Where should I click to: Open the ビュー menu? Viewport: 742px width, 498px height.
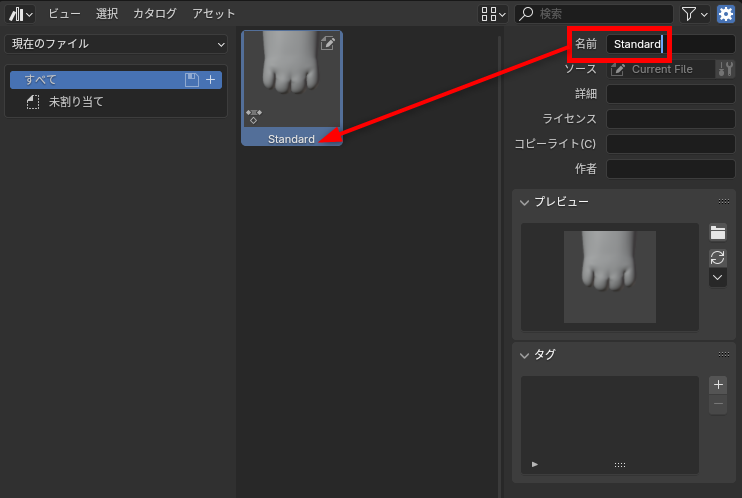[x=65, y=14]
